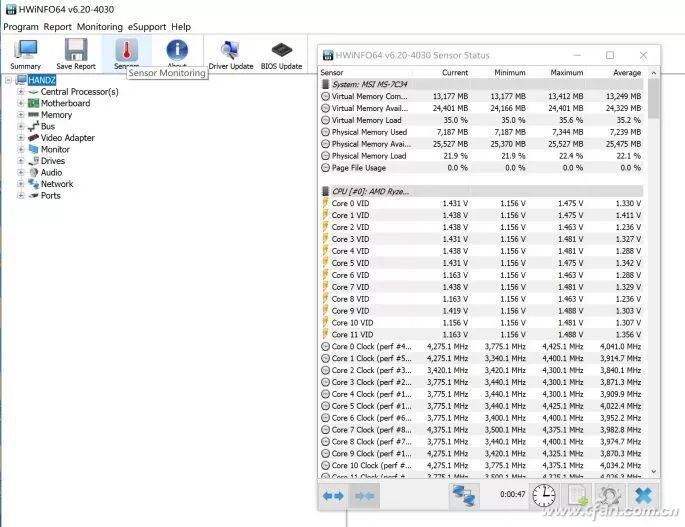
Task: Open the Report menu
Action: pos(57,27)
